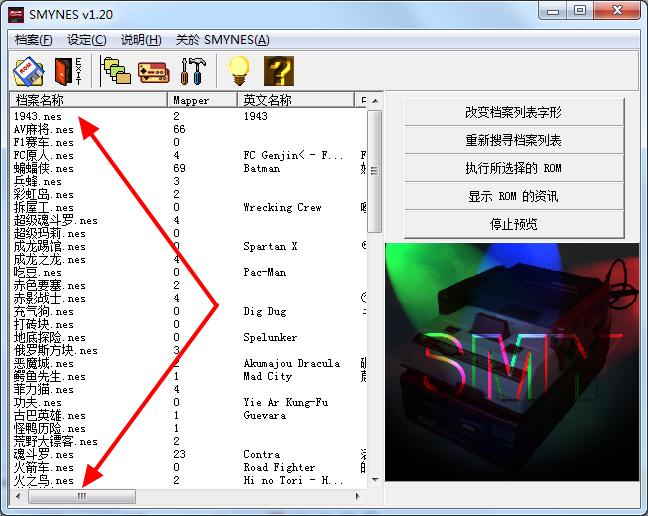
Task: Open the 档案(F) menu
Action: (33, 40)
